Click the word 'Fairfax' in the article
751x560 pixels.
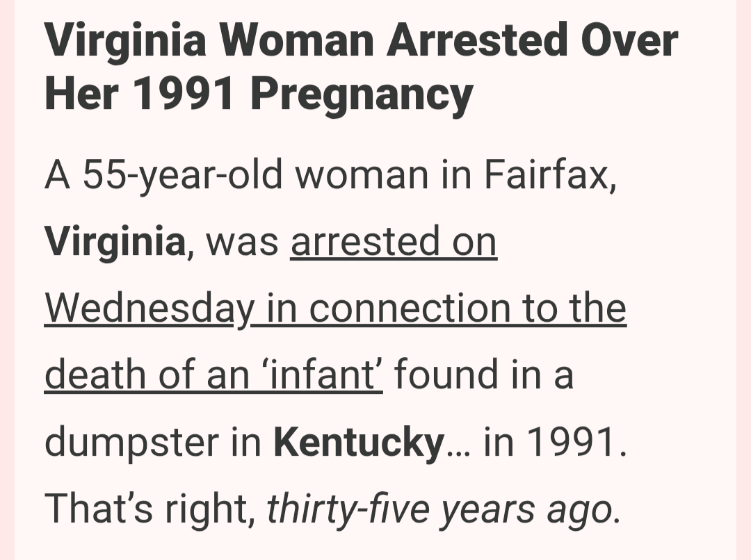[548, 176]
